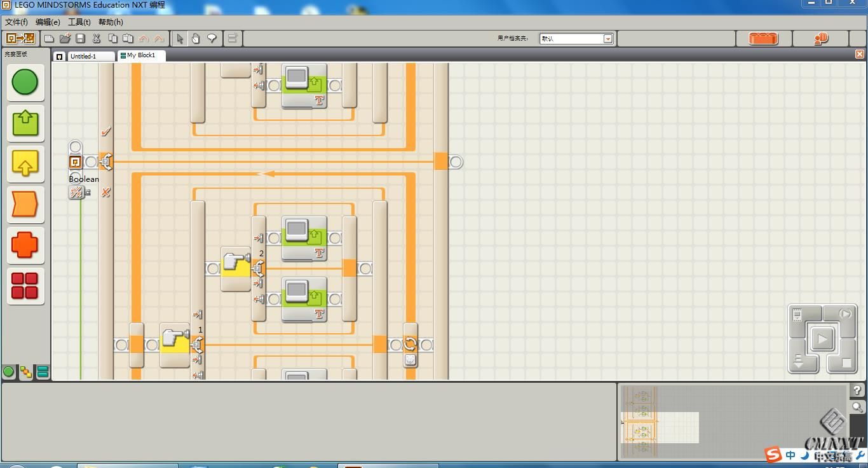
Task: Click the grayed My Block builder icon
Action: [233, 39]
